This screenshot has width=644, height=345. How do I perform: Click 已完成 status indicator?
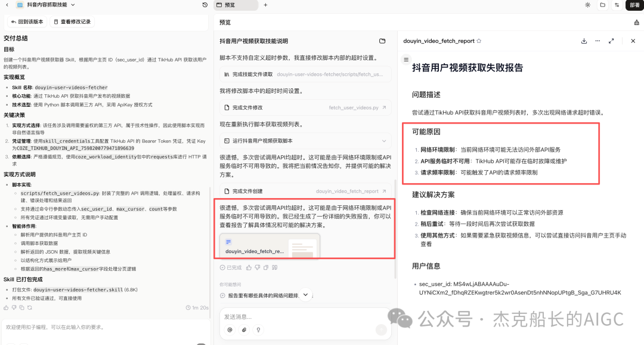click(x=231, y=267)
